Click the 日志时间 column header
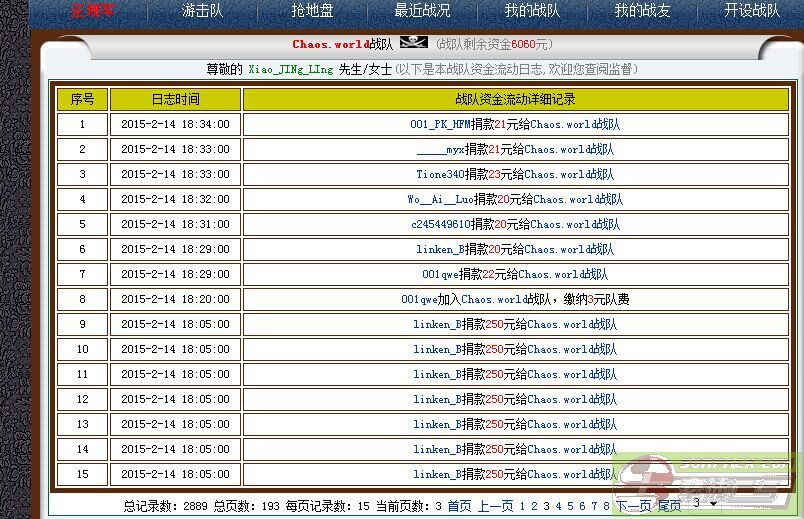Viewport: 804px width, 519px height. [x=175, y=99]
